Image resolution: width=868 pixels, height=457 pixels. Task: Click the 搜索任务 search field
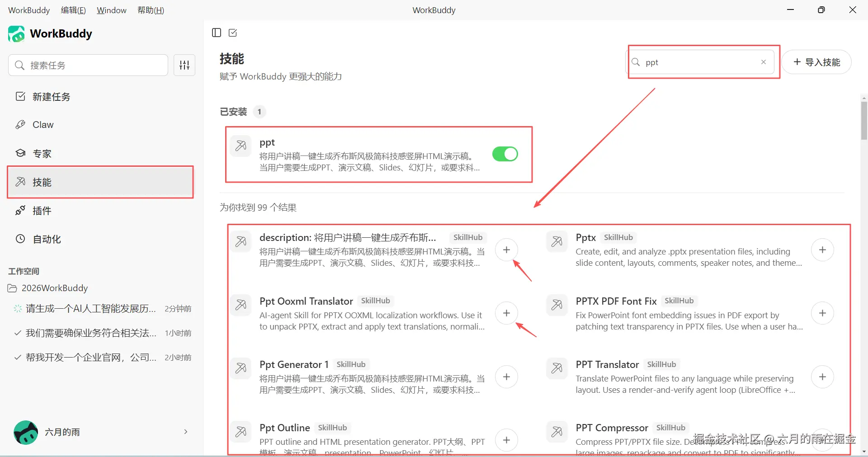(x=88, y=65)
